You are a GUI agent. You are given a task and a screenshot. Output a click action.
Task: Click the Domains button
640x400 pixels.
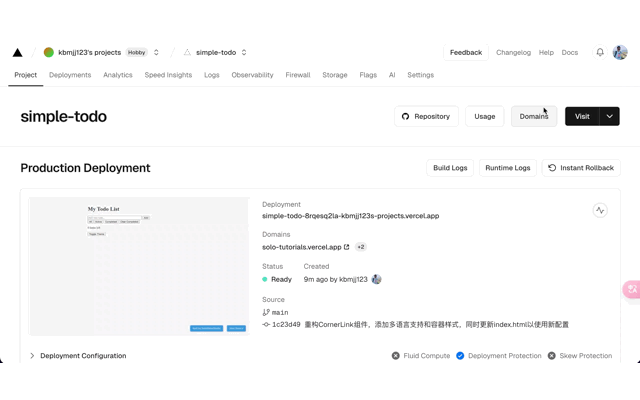pos(533,116)
